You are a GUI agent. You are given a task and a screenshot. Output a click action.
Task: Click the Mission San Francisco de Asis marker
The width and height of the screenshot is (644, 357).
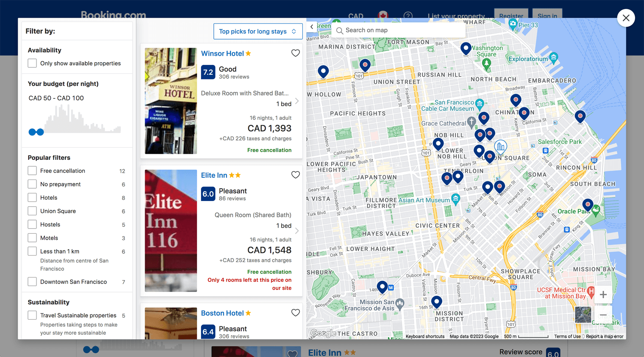(400, 304)
